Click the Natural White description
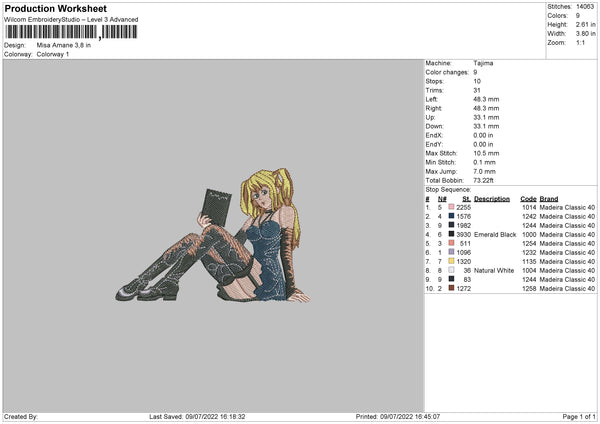Image resolution: width=600 pixels, height=424 pixels. click(494, 270)
